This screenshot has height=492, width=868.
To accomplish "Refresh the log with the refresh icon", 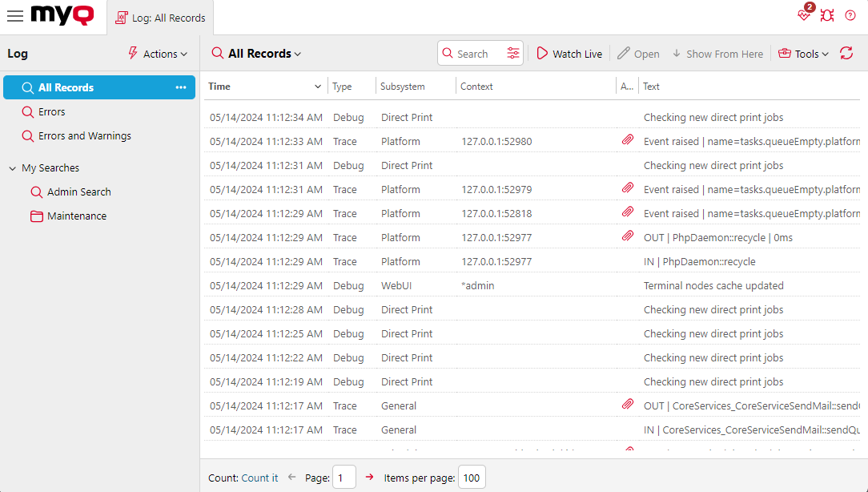I will (848, 53).
